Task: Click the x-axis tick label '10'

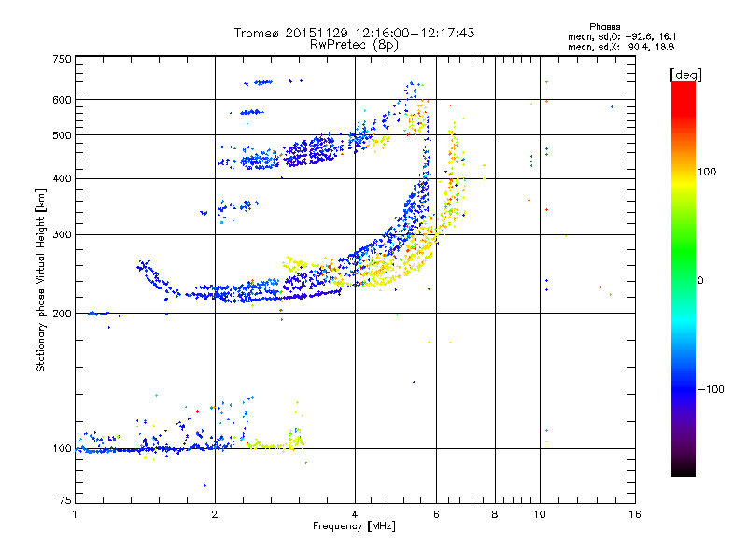Action: pyautogui.click(x=540, y=514)
